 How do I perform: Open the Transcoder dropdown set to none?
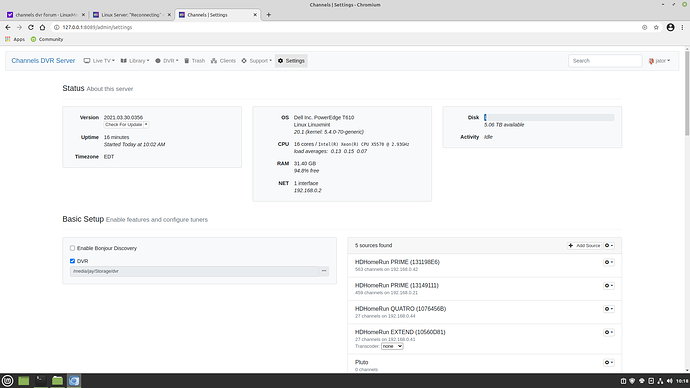pos(392,346)
